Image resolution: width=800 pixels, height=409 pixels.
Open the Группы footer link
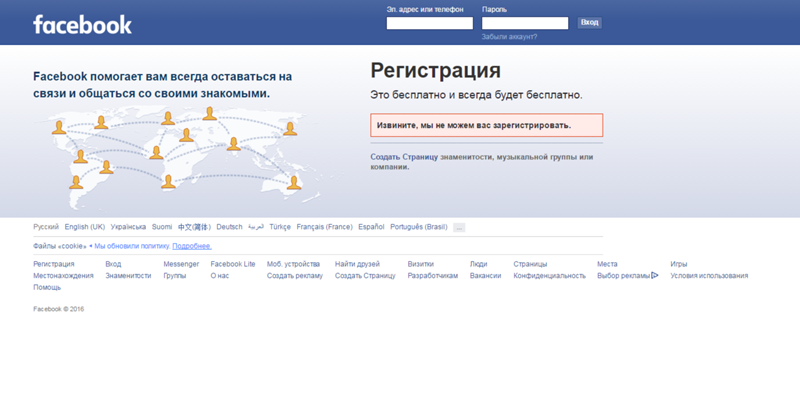click(x=174, y=276)
